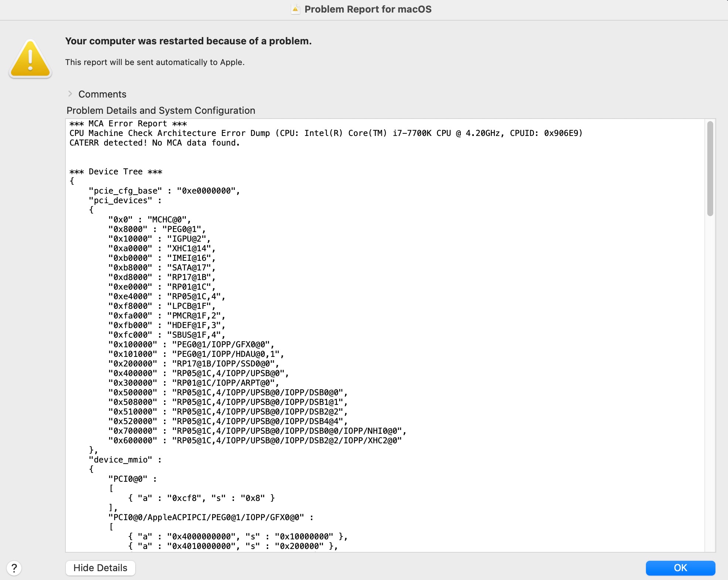Click the yellow warning triangle icon
728x580 pixels.
click(30, 59)
